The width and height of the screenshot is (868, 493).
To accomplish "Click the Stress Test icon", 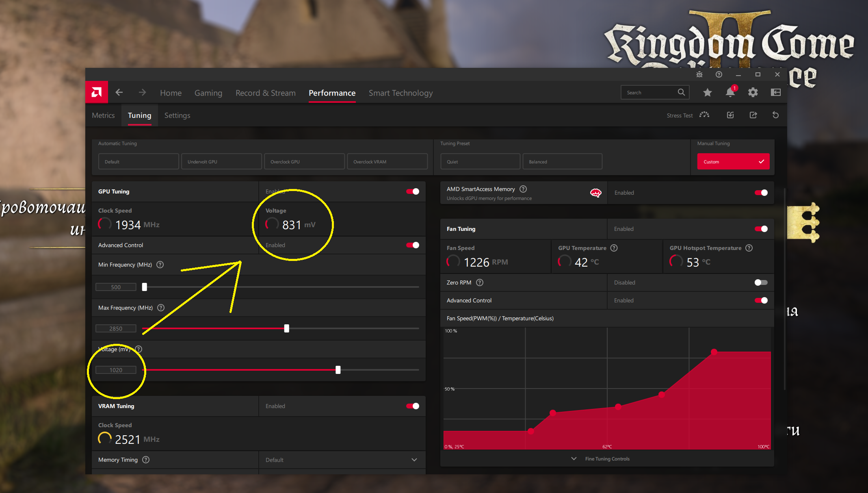I will point(704,115).
